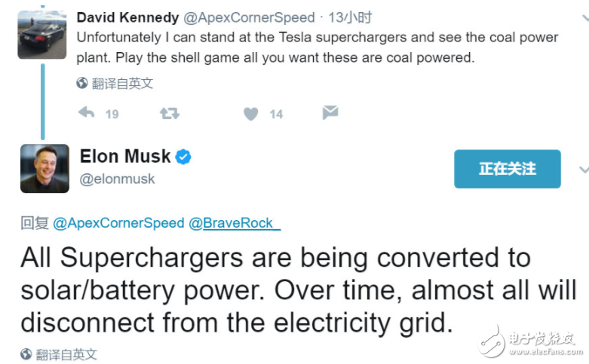
Task: Click the reply arrow icon under Kennedy's tweet
Action: pos(86,113)
